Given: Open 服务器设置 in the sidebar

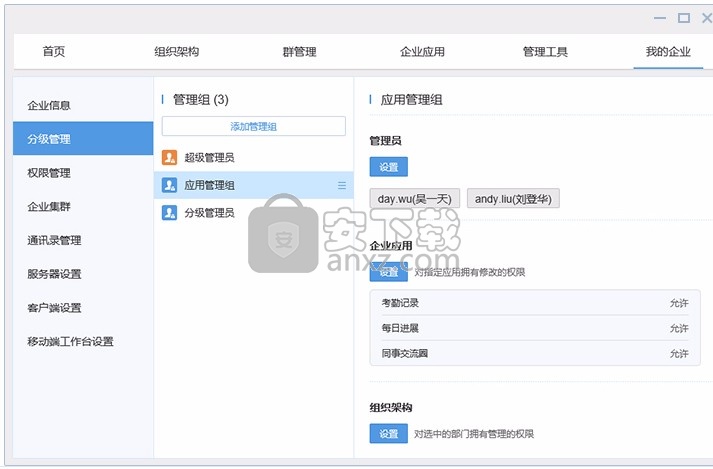Looking at the screenshot, I should (x=83, y=274).
